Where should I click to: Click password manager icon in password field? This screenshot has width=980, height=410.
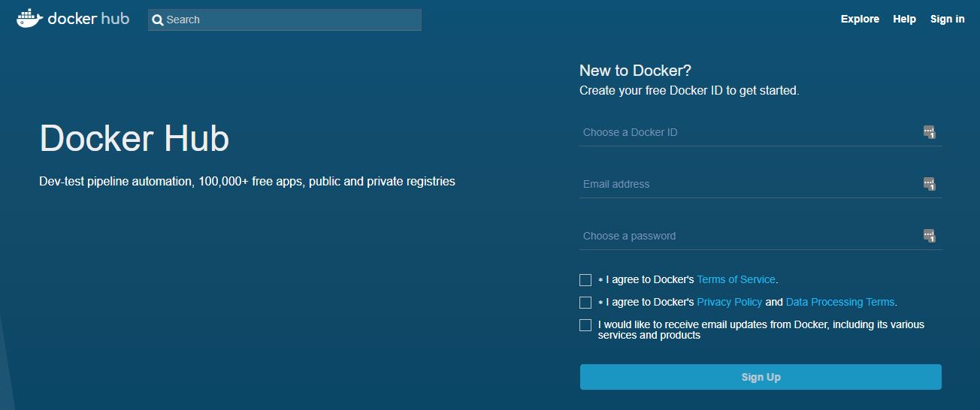click(x=929, y=236)
